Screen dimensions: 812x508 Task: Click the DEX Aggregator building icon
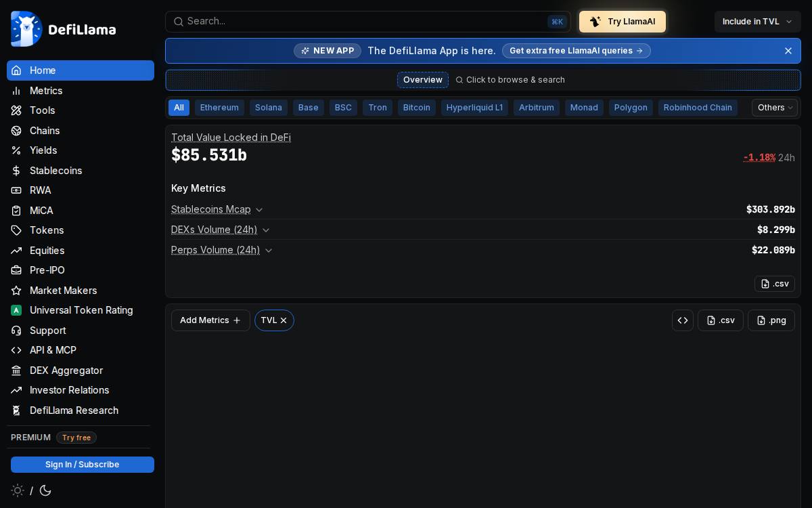pos(16,371)
